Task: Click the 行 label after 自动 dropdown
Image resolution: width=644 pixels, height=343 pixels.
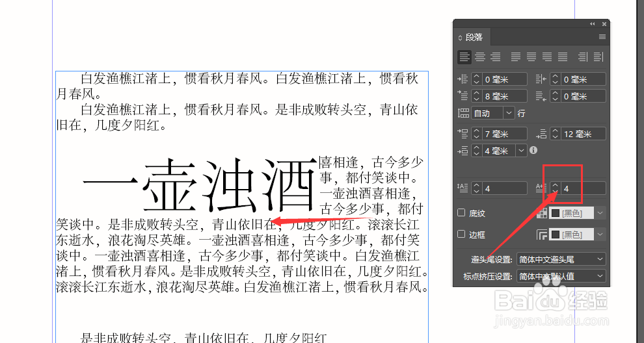Action: point(521,113)
